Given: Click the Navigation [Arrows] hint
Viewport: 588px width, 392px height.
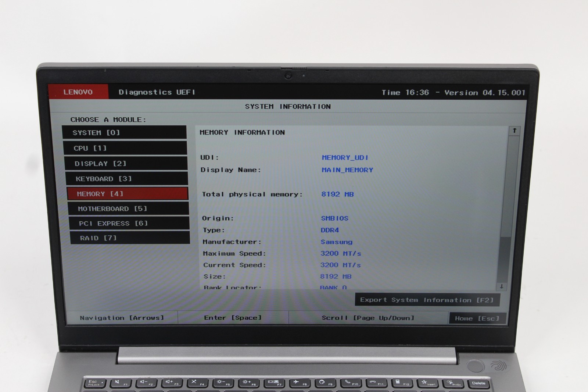Looking at the screenshot, I should click(122, 318).
